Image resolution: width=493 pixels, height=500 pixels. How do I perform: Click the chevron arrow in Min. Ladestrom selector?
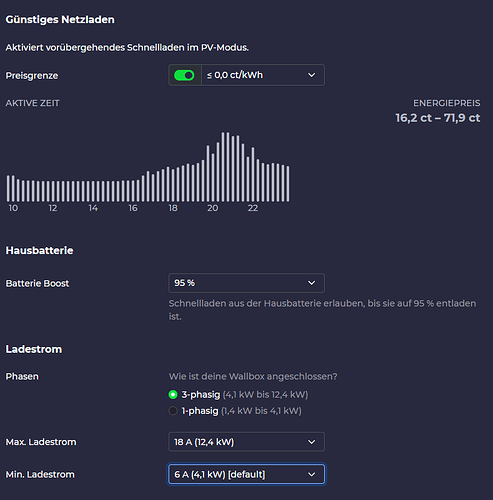[311, 474]
